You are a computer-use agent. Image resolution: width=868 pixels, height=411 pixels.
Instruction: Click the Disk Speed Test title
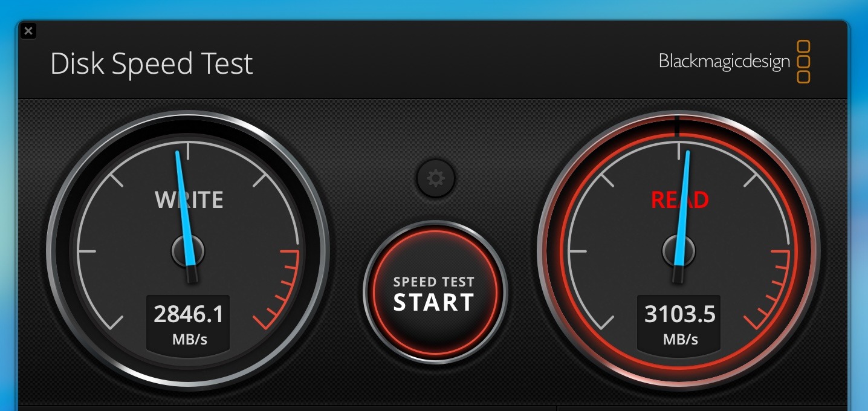(x=152, y=63)
